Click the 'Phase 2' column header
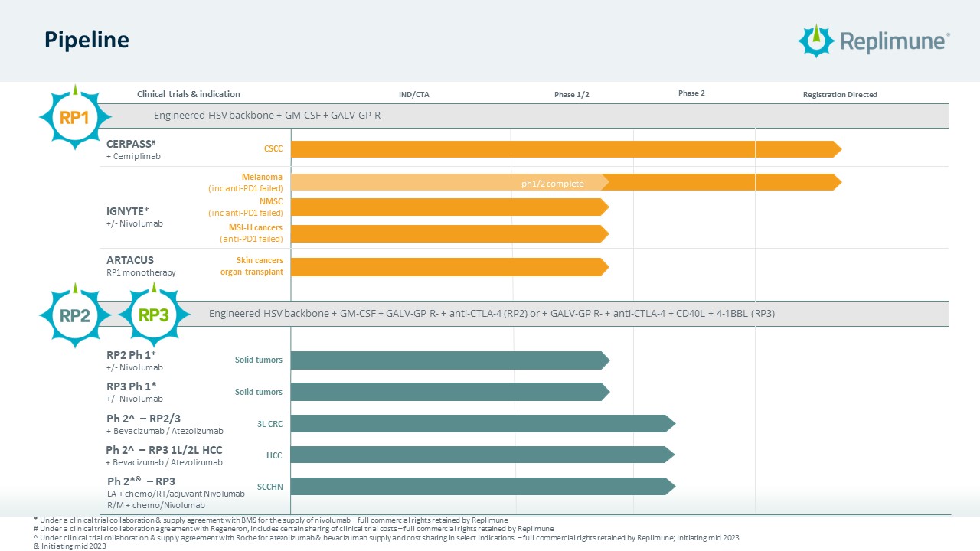980x551 pixels. (x=691, y=93)
